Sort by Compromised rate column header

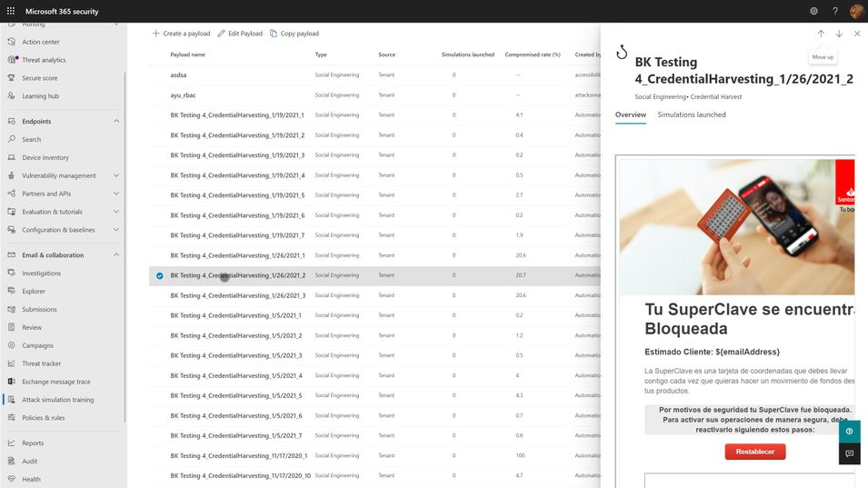click(x=533, y=55)
